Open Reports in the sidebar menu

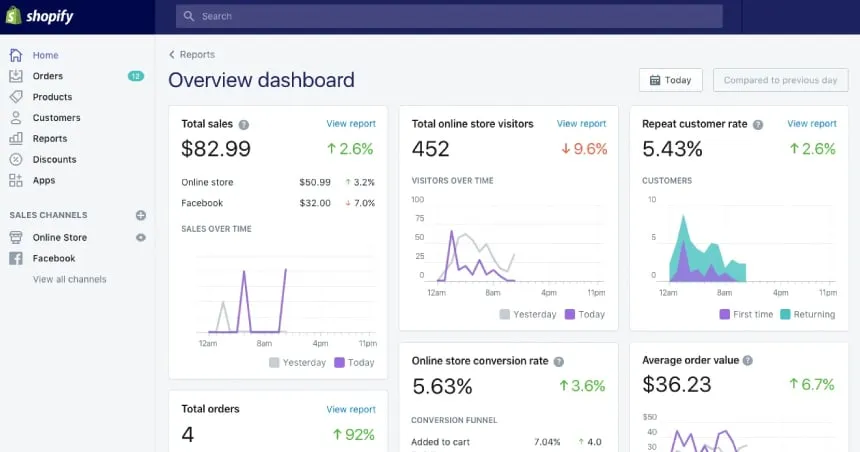pos(50,139)
